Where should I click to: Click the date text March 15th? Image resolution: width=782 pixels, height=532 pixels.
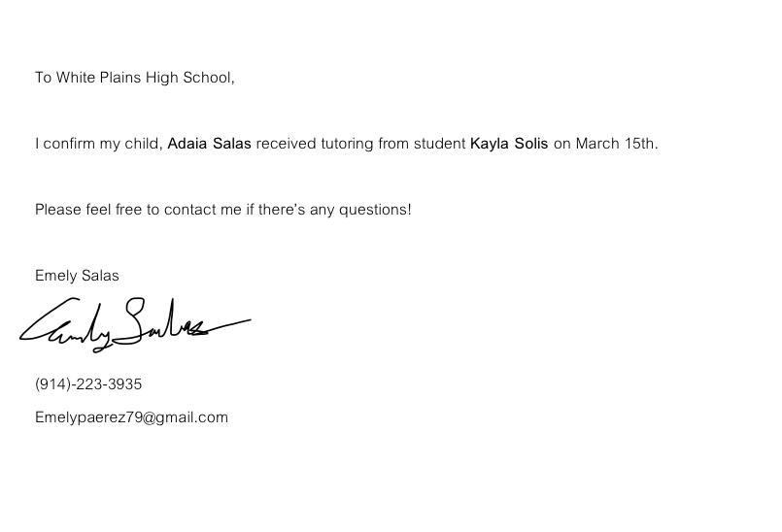(615, 144)
